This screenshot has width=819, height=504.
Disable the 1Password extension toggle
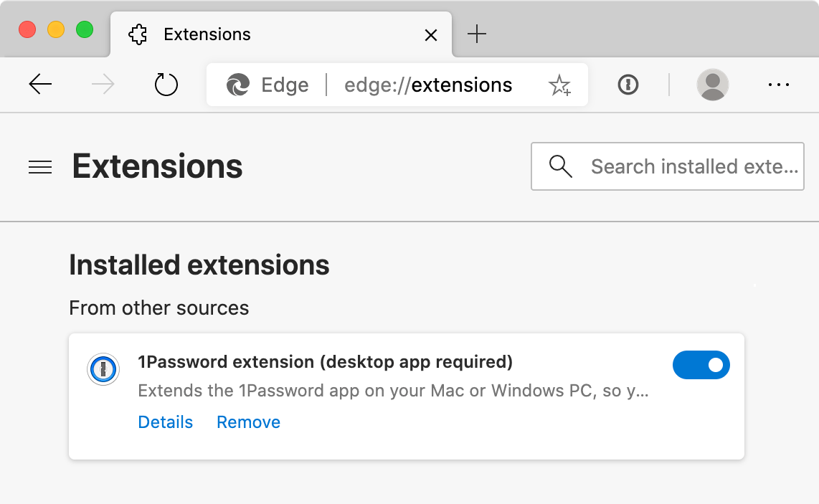[x=701, y=365]
